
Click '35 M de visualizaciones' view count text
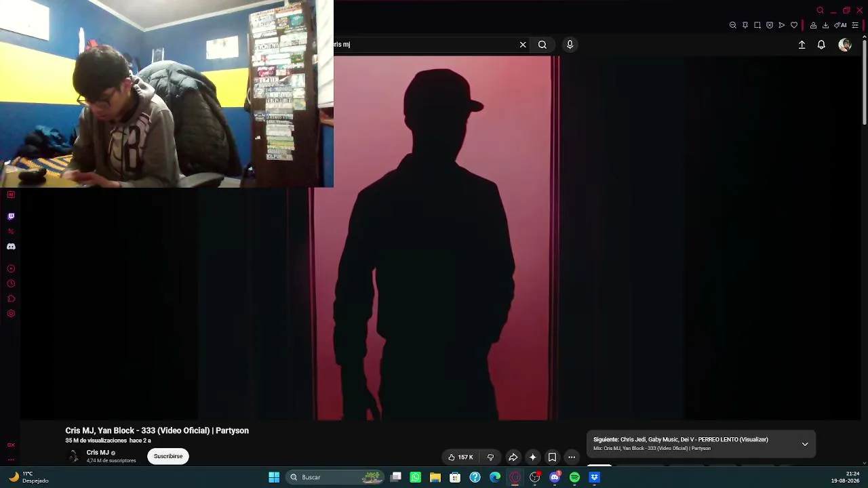(x=96, y=441)
